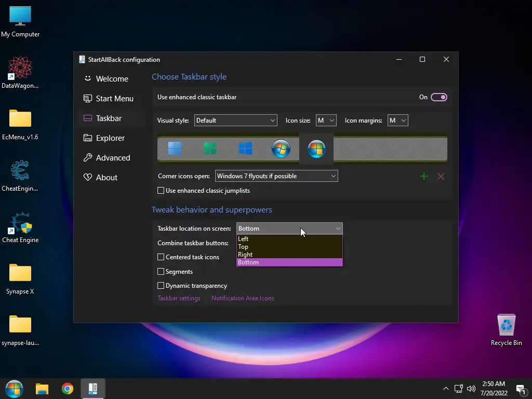
Task: Open the Advanced section
Action: click(x=112, y=158)
